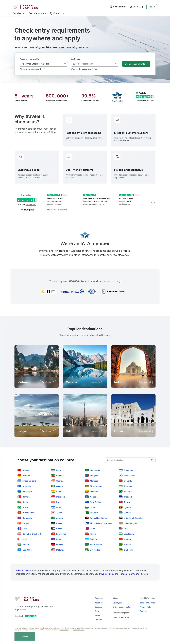
Task: Click the Evisa Express logo in header
Action: [25, 7]
